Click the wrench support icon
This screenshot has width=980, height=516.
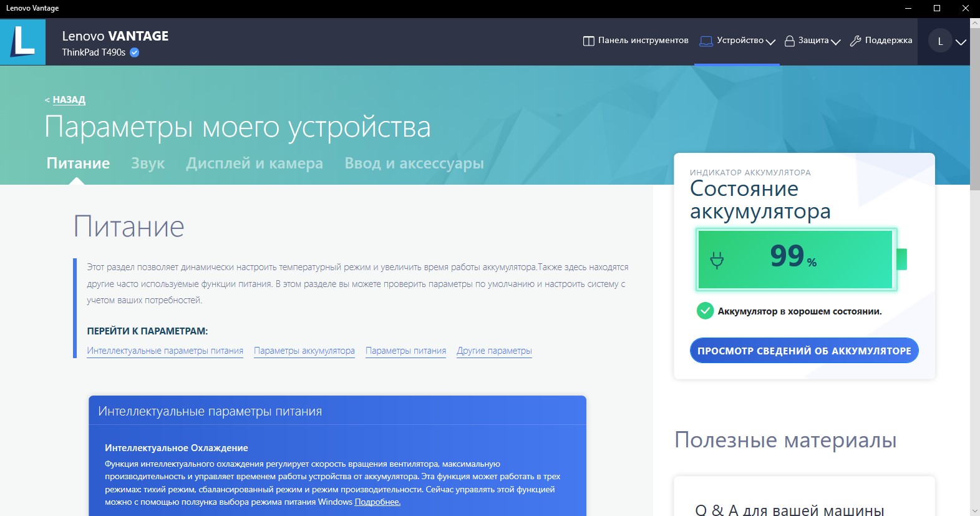(855, 41)
